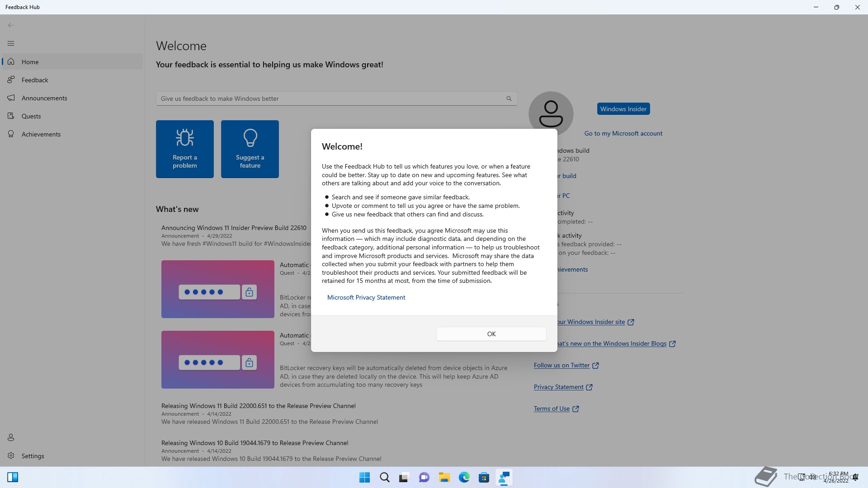Open Announcing Windows 11 Insider Preview Build 22610
Image resolution: width=868 pixels, height=488 pixels.
(x=234, y=228)
